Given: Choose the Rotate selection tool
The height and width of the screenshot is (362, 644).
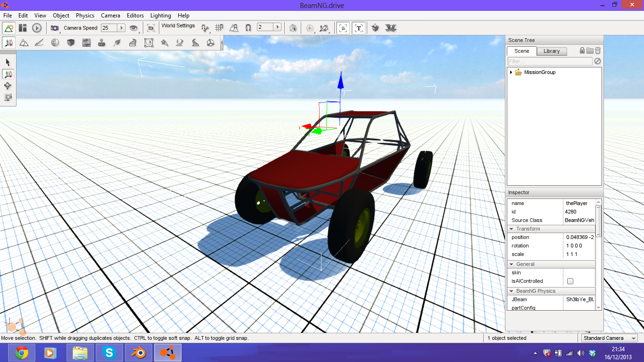Looking at the screenshot, I should coord(8,86).
